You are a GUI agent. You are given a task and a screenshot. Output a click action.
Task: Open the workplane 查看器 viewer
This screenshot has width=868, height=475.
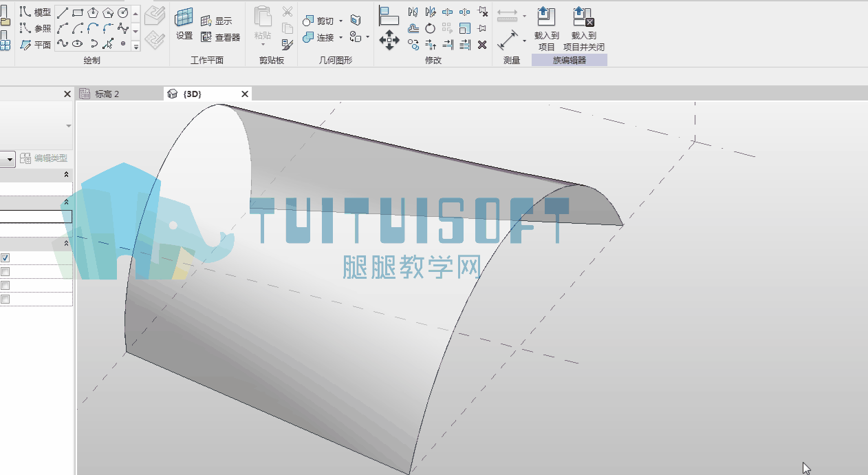coord(220,37)
